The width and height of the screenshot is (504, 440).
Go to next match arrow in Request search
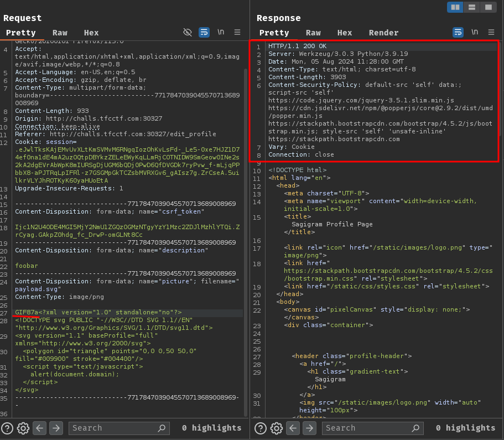click(56, 428)
